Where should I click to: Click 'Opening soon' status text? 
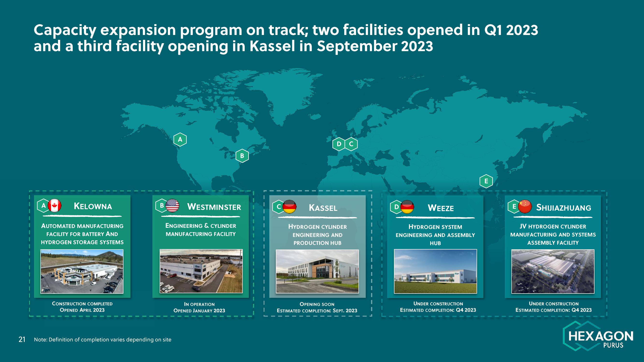click(x=317, y=304)
